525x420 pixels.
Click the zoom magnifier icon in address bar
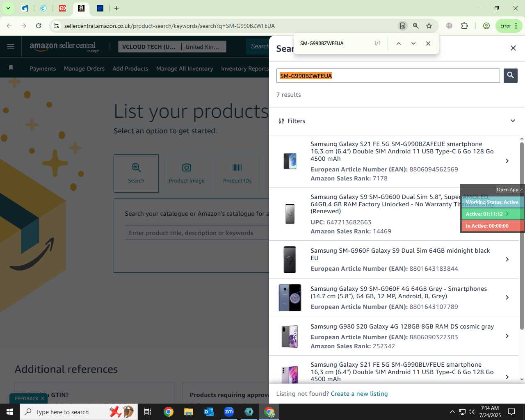[416, 26]
